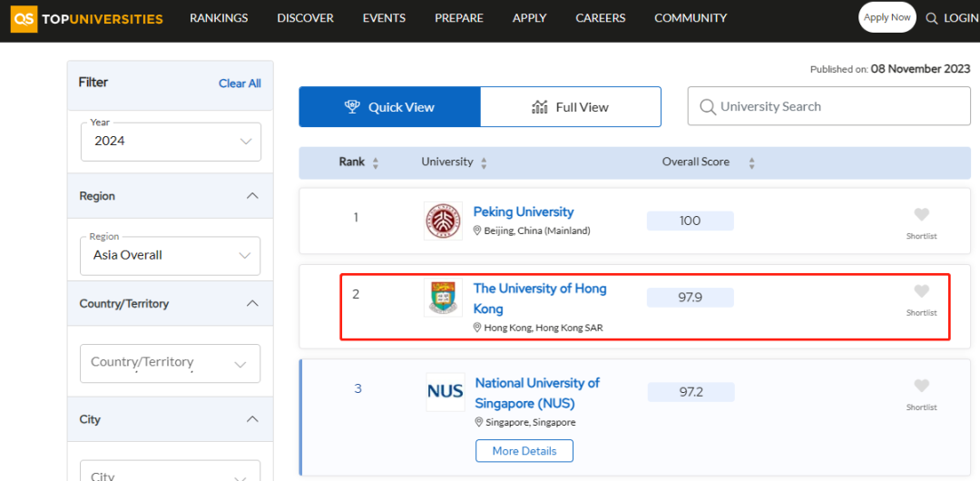Click the overall score 97.2 value
The width and height of the screenshot is (980, 481).
[x=691, y=392]
